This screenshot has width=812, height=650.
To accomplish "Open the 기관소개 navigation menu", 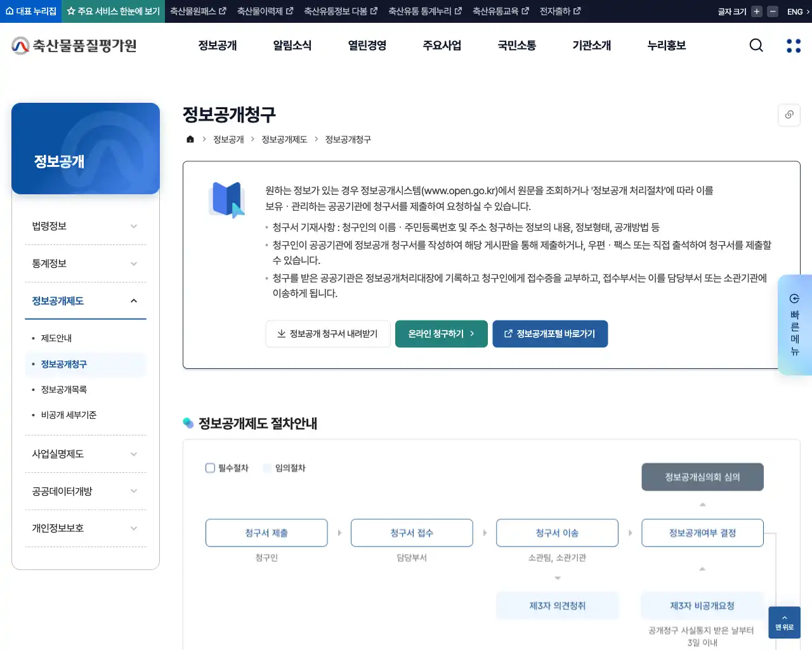I will pyautogui.click(x=591, y=45).
